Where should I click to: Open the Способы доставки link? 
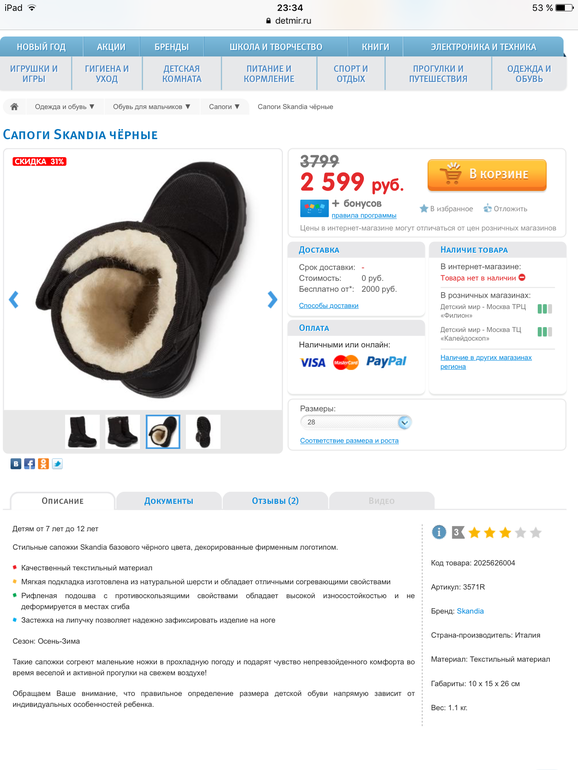[329, 305]
